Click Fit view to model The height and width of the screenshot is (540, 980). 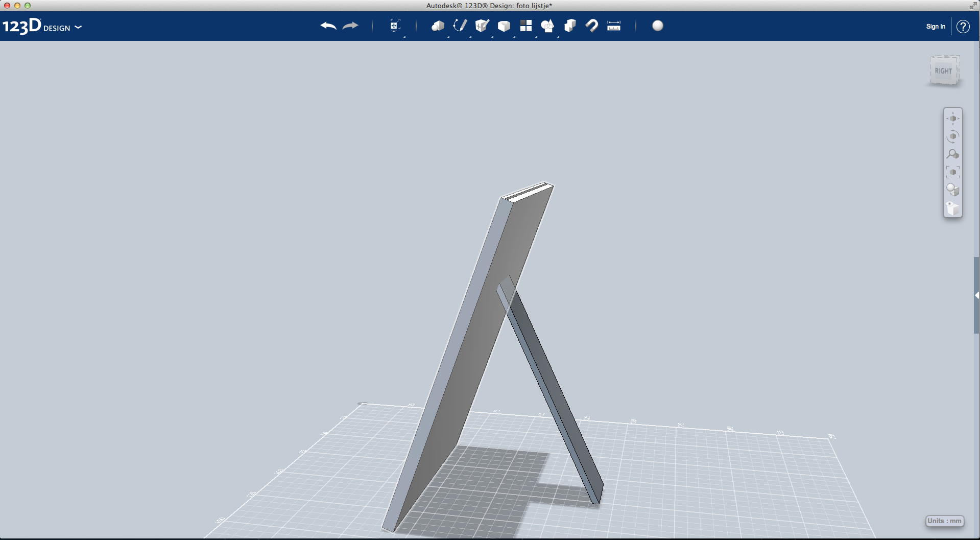[x=953, y=172]
